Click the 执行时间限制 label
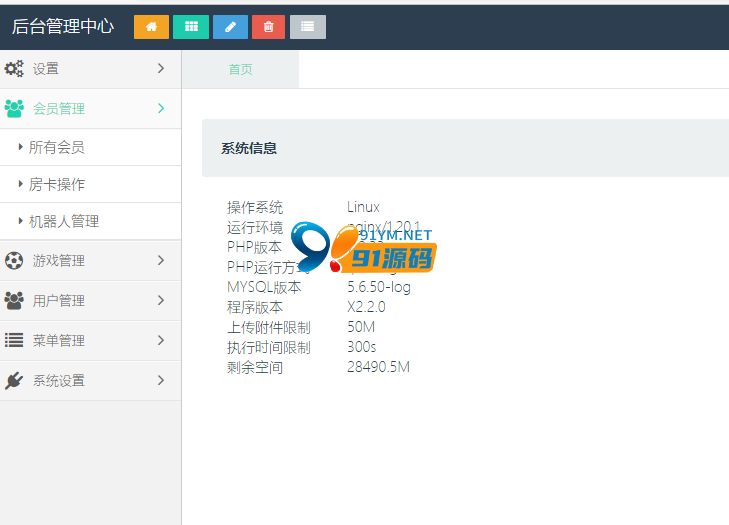Image resolution: width=729 pixels, height=525 pixels. [269, 347]
